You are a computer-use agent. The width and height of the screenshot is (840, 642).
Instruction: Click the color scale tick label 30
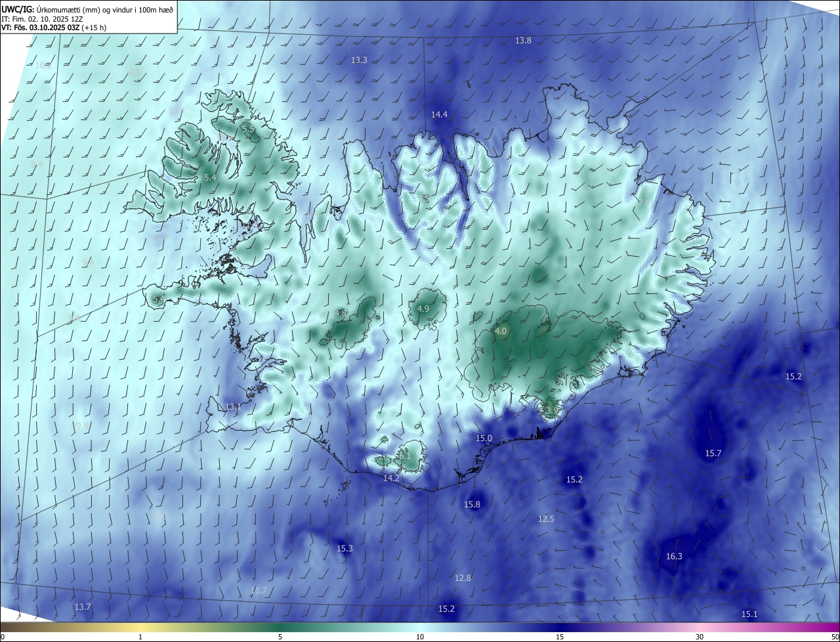700,637
